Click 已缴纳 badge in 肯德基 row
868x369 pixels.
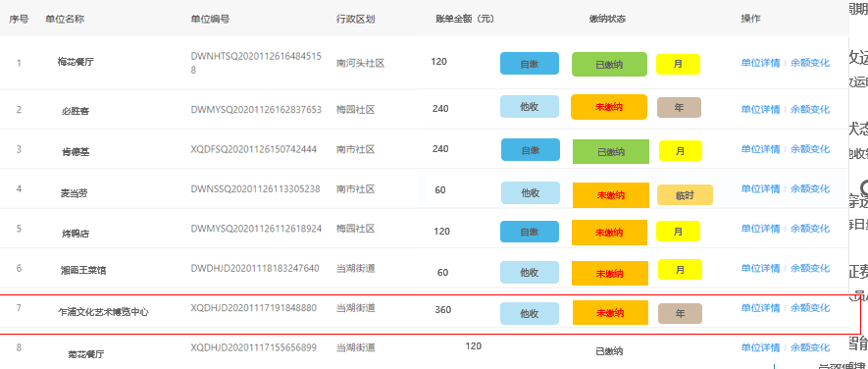point(611,152)
